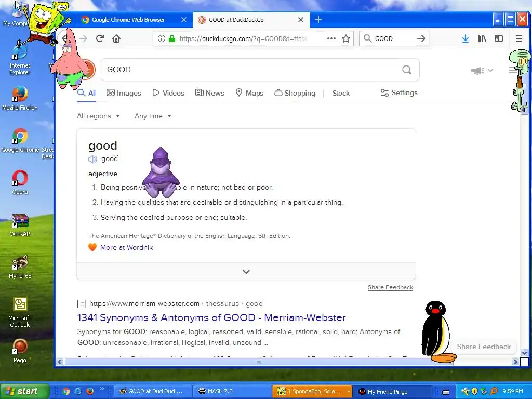Viewport: 532px width, 399px height.
Task: Open site information icon in address bar
Action: click(x=162, y=38)
